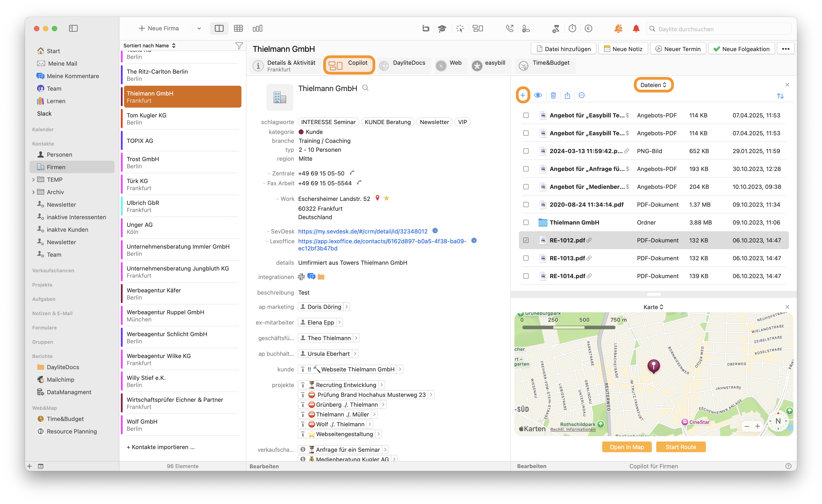Viewport: 822px width, 504px height.
Task: Switch to the table list view icon
Action: click(x=238, y=29)
